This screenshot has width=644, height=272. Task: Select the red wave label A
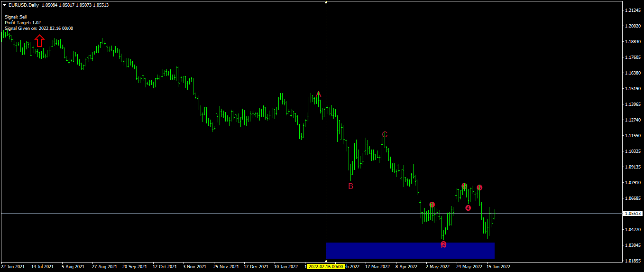pyautogui.click(x=319, y=94)
